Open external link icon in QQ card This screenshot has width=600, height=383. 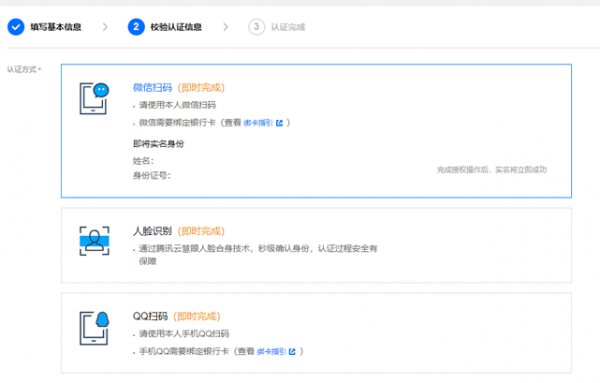pos(292,351)
